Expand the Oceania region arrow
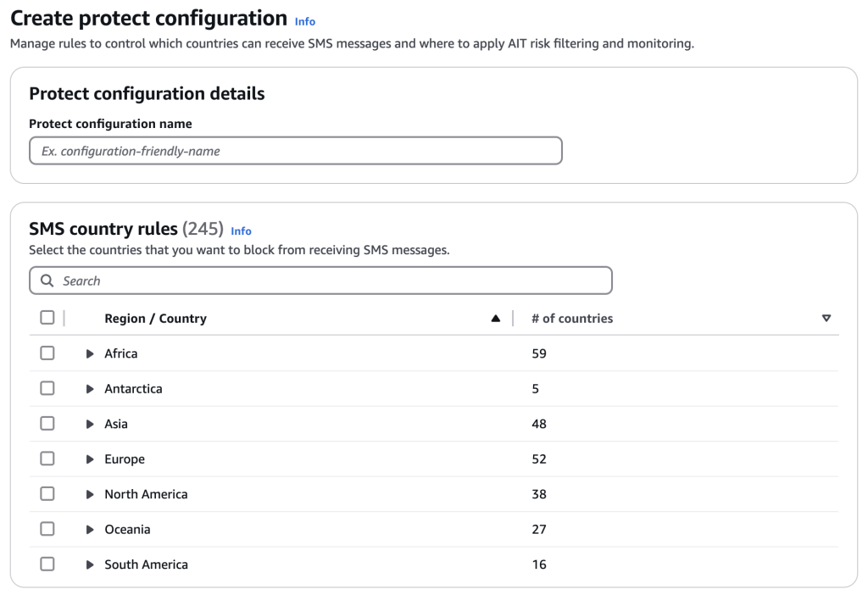Viewport: 868px width, 595px height. point(90,530)
